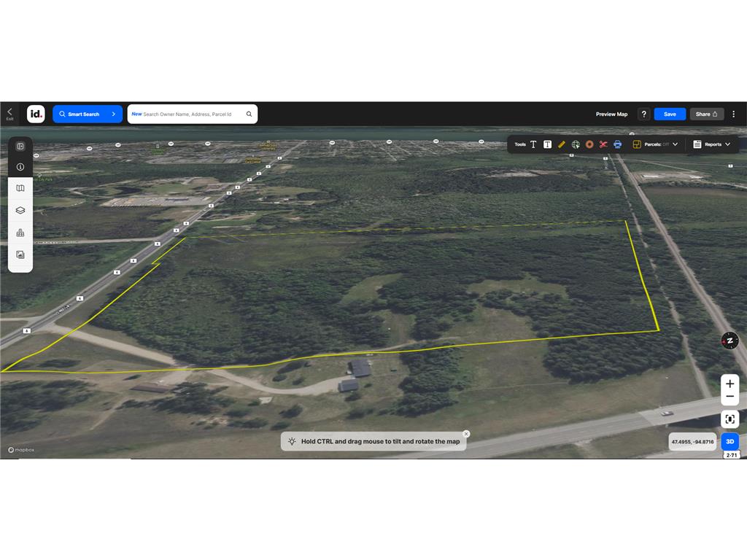747x560 pixels.
Task: Click the Smart Search chevron arrow
Action: tap(113, 114)
